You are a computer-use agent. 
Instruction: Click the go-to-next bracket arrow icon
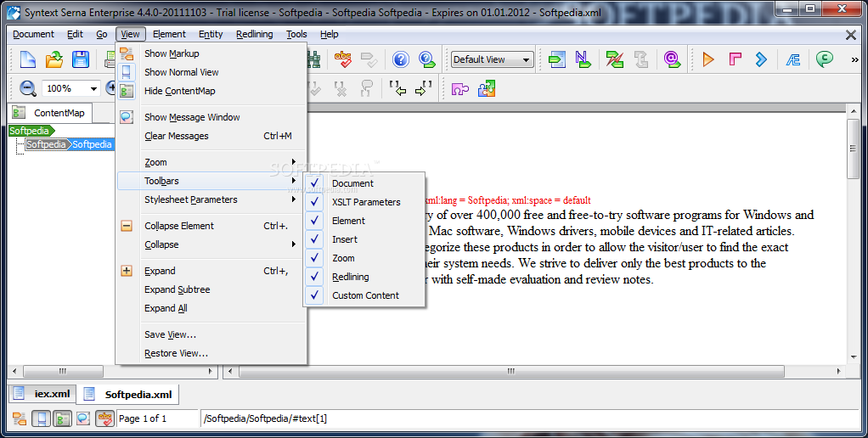[424, 88]
